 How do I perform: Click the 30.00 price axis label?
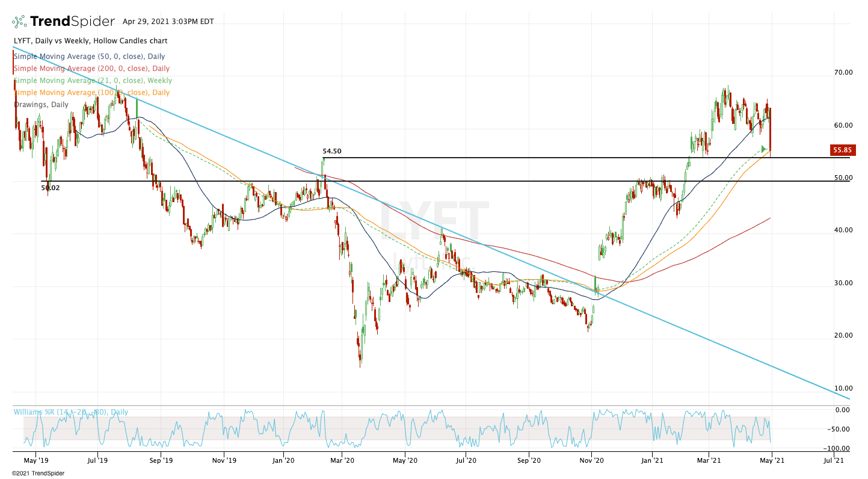(843, 283)
